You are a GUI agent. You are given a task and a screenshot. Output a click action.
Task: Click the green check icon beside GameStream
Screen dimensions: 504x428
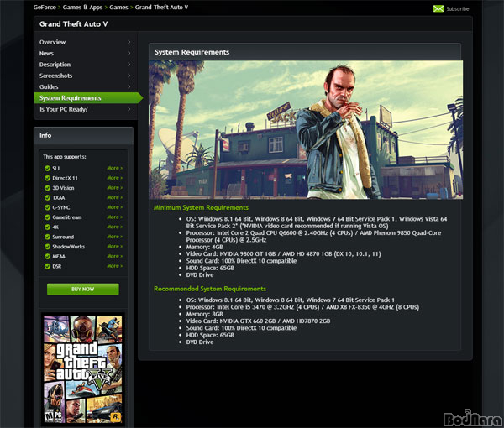click(x=47, y=217)
